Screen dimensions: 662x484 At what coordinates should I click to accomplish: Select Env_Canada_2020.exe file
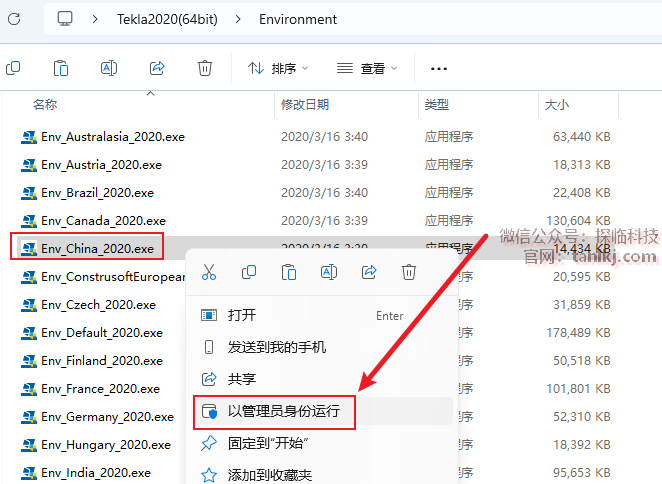[103, 220]
